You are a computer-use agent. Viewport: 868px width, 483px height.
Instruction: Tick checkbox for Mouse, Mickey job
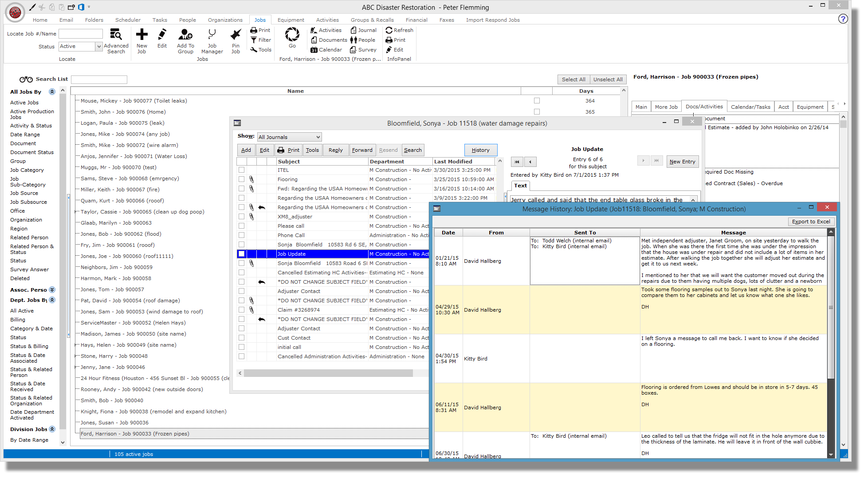537,101
